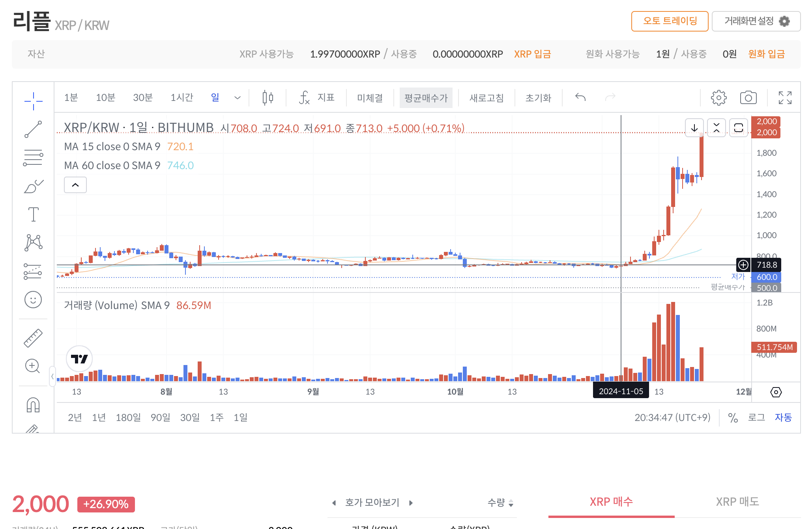This screenshot has width=812, height=529.
Task: Activate the zoom-in tool
Action: tap(34, 366)
